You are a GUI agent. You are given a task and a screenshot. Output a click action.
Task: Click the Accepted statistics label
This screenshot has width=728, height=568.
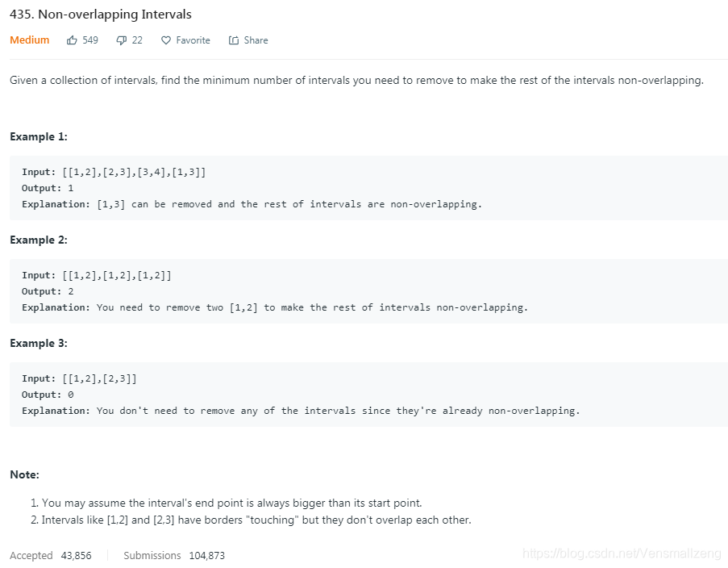tap(31, 555)
